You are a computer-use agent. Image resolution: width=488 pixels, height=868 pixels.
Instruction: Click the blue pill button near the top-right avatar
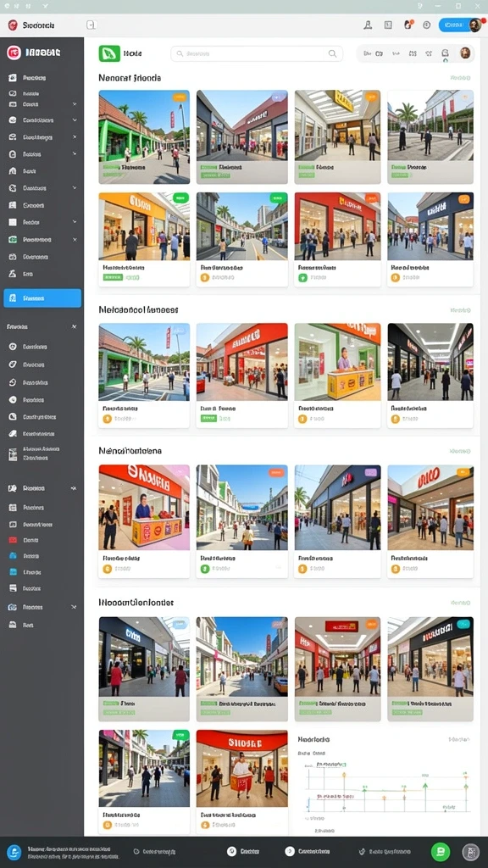click(x=454, y=25)
